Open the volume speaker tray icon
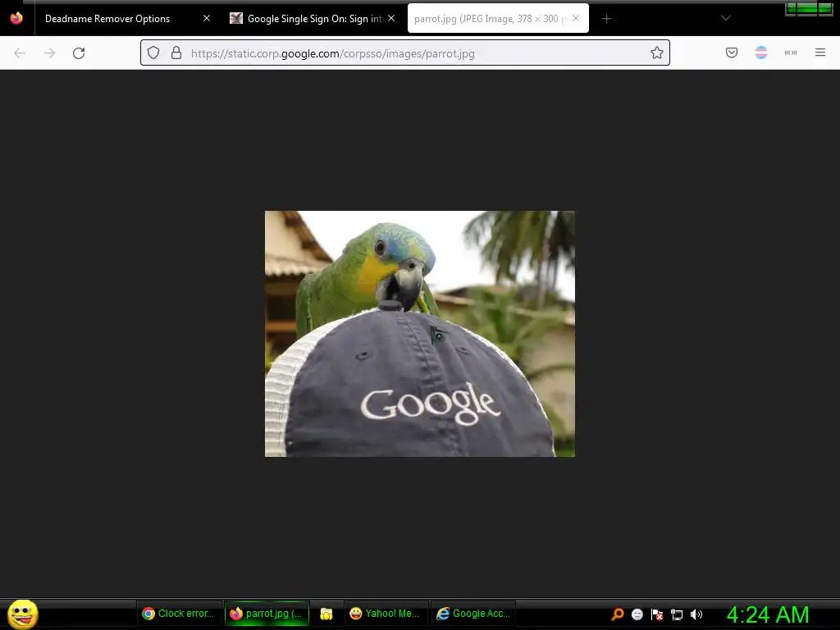The image size is (840, 630). (696, 614)
